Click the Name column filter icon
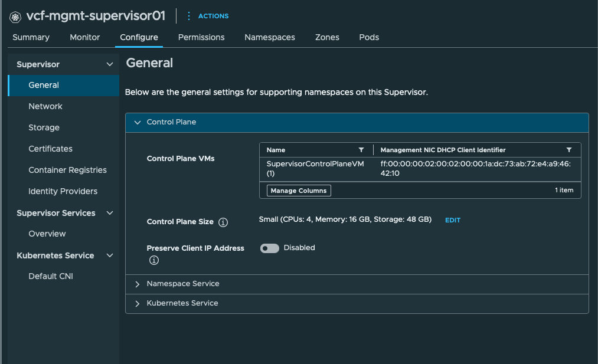 pos(361,150)
